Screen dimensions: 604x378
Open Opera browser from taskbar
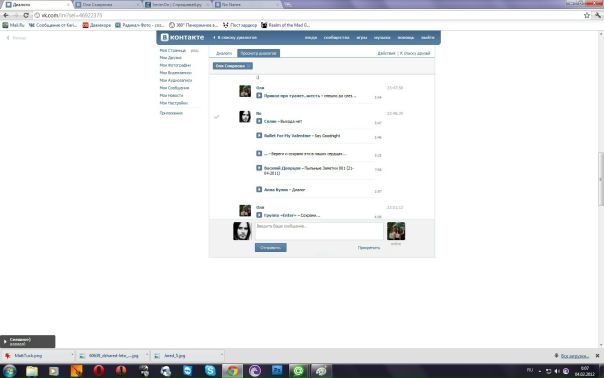point(99,371)
